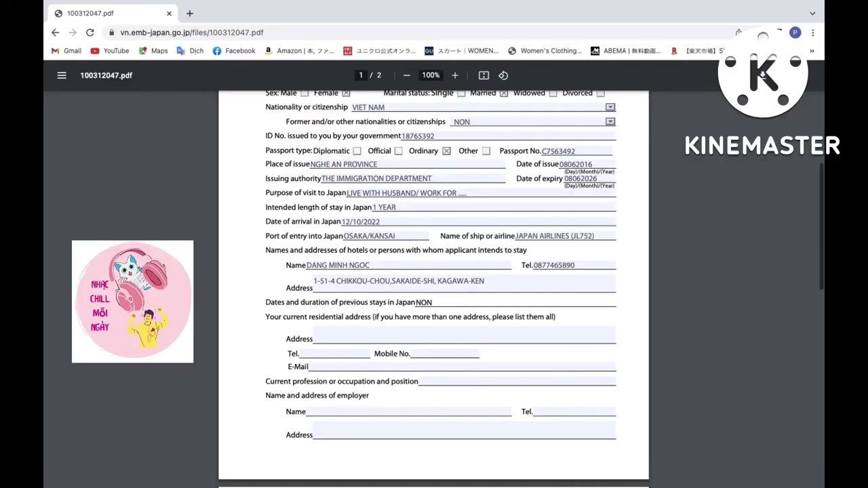Click the employer Name field
This screenshot has height=488, width=868.
pos(408,411)
